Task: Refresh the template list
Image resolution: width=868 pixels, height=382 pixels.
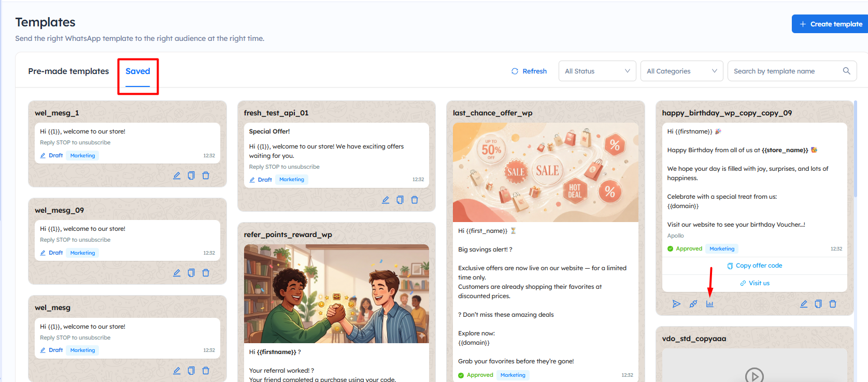Action: point(529,71)
